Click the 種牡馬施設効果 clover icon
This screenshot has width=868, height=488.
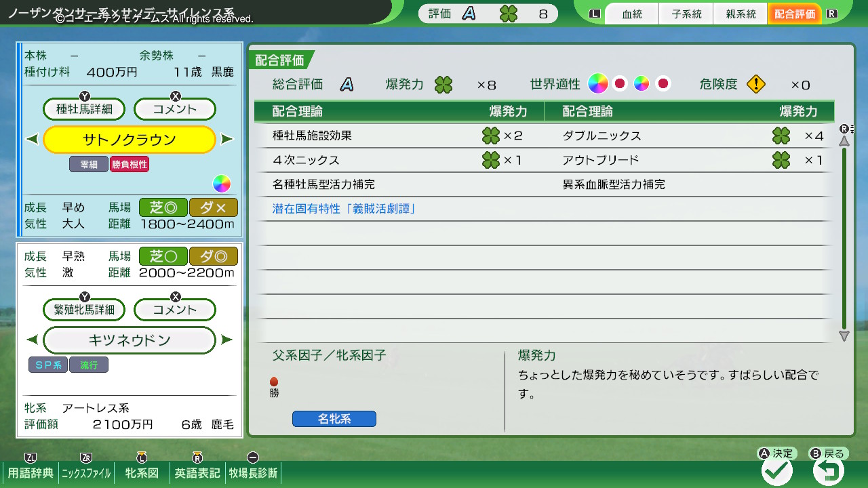tap(491, 136)
